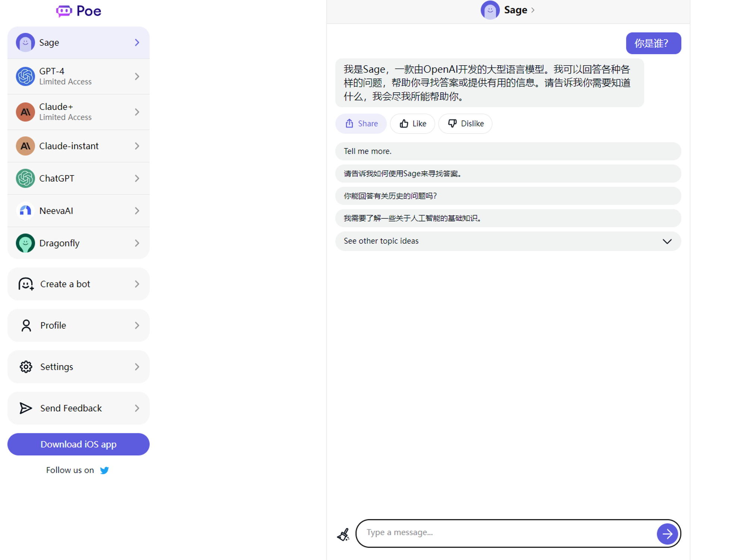This screenshot has width=745, height=560.
Task: Clear chat context with broom icon
Action: pos(343,534)
